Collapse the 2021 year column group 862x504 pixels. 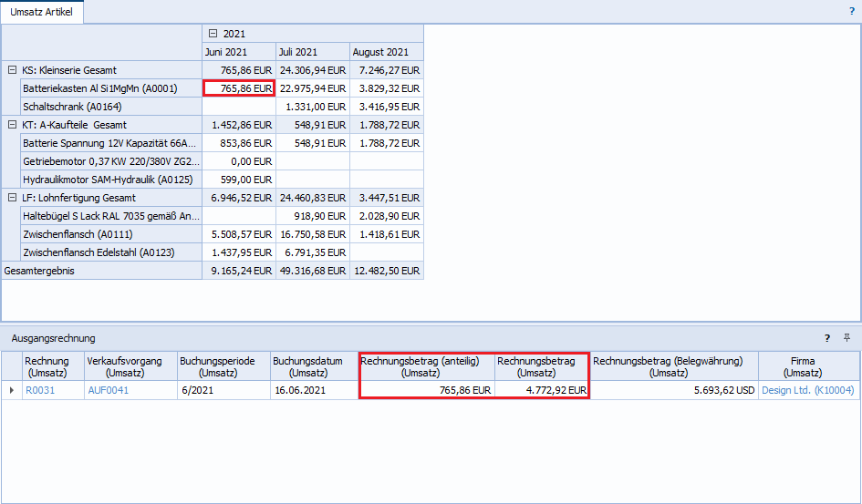(x=213, y=34)
